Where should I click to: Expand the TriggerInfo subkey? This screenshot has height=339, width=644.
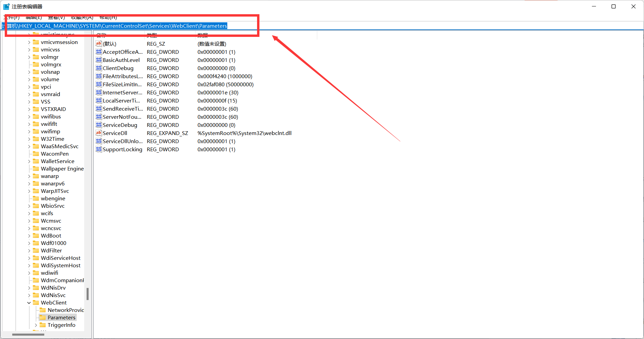pos(36,325)
